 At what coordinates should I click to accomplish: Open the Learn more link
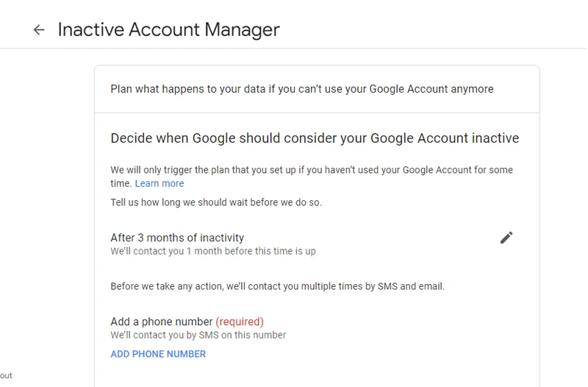pos(159,183)
